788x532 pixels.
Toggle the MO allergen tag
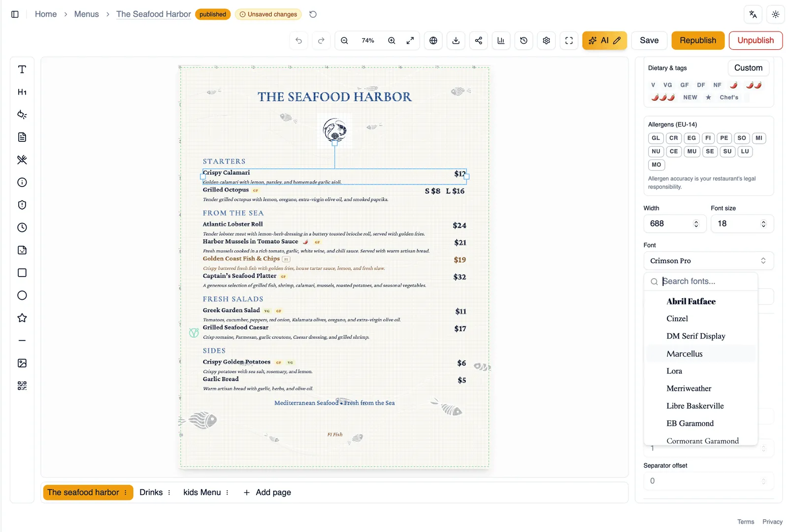point(657,165)
